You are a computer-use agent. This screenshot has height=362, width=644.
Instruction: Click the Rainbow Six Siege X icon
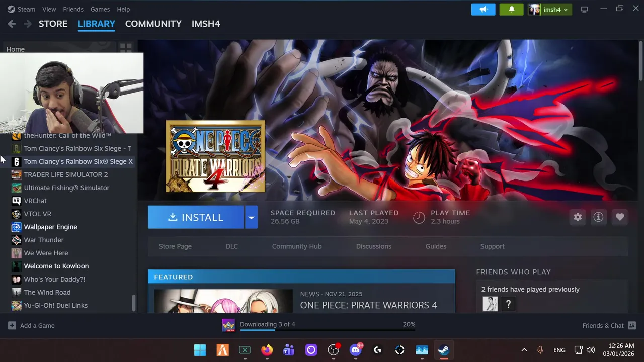point(16,161)
